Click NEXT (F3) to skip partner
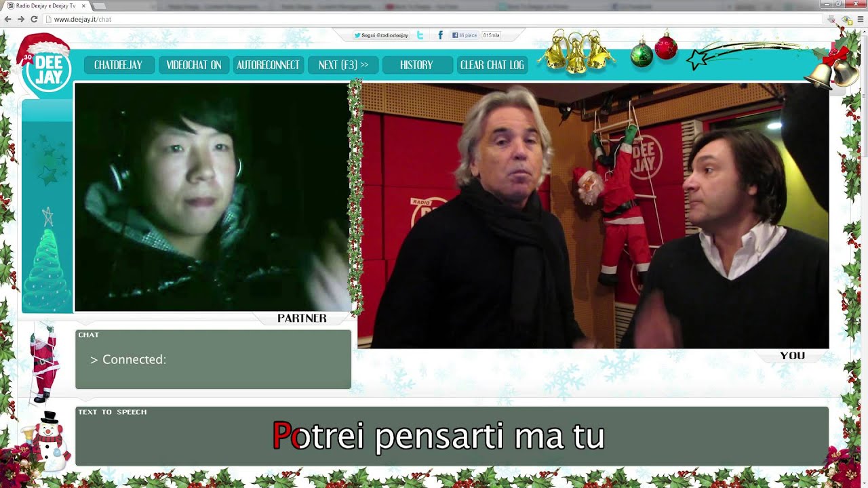The image size is (868, 488). (x=343, y=65)
